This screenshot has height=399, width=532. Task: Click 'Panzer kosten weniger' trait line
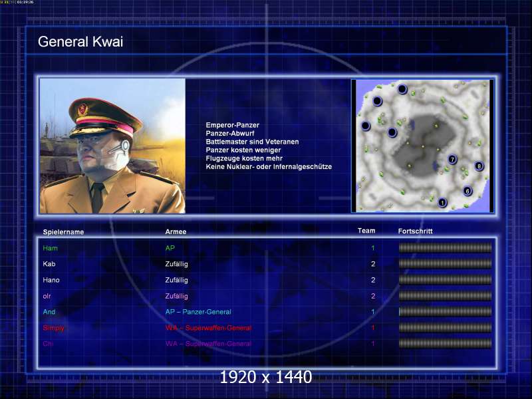pyautogui.click(x=243, y=150)
